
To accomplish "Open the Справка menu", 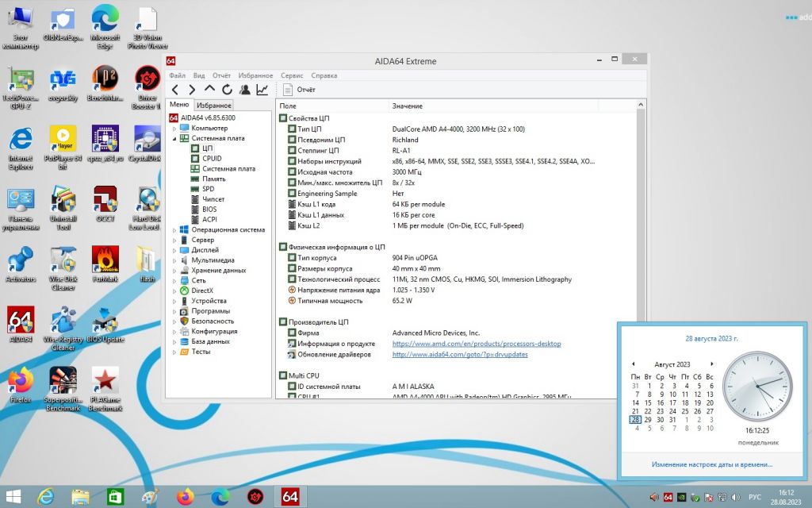I will click(324, 75).
